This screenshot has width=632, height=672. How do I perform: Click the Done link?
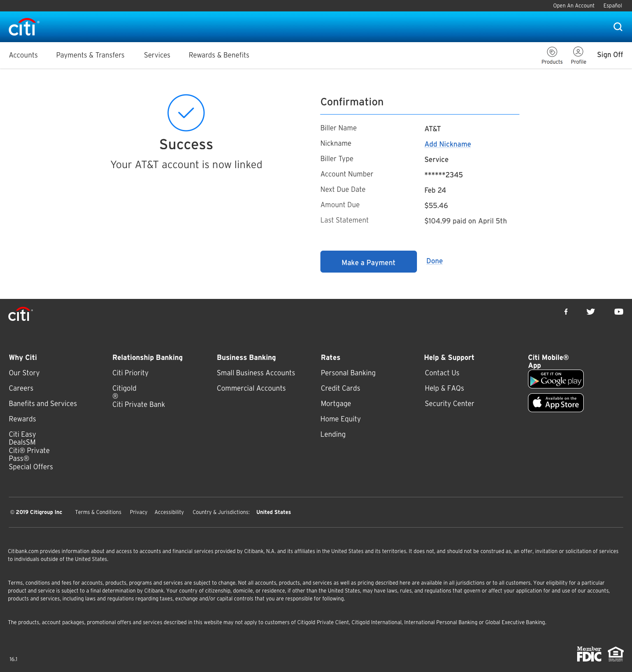pos(434,261)
